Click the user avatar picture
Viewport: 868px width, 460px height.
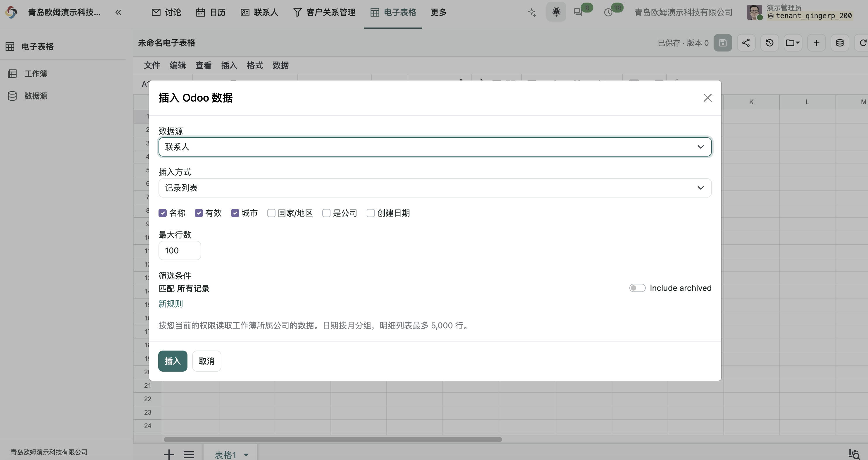pos(755,13)
